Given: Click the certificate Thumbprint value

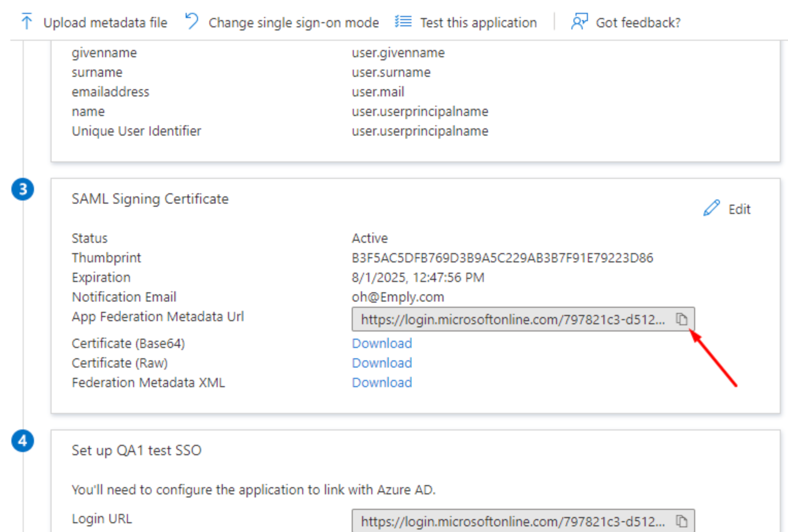Looking at the screenshot, I should 502,258.
